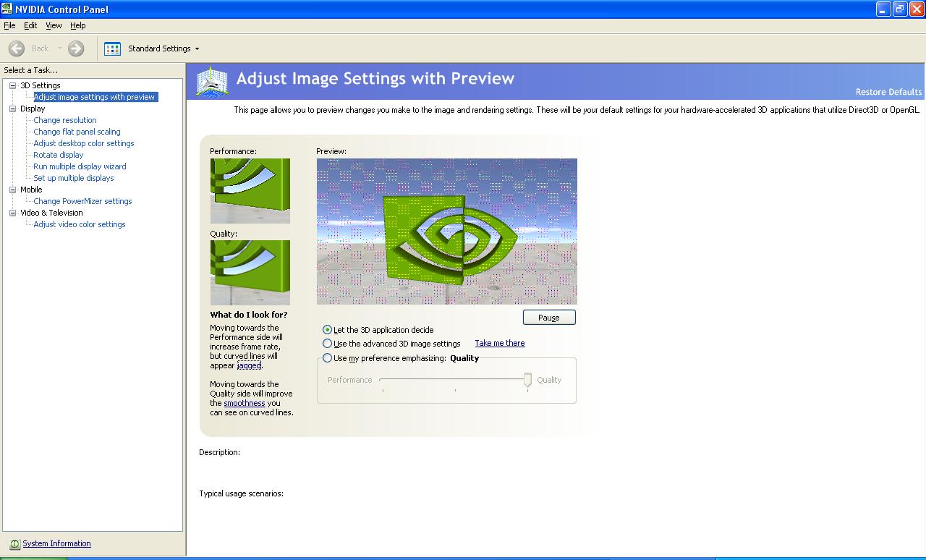Click the 'What do I look for?' heading

click(249, 315)
